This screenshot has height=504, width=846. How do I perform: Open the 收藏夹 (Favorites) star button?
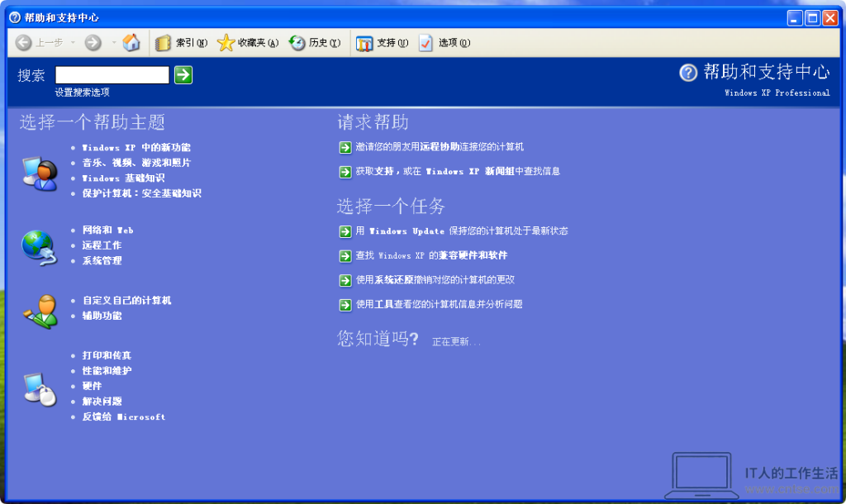(x=248, y=43)
